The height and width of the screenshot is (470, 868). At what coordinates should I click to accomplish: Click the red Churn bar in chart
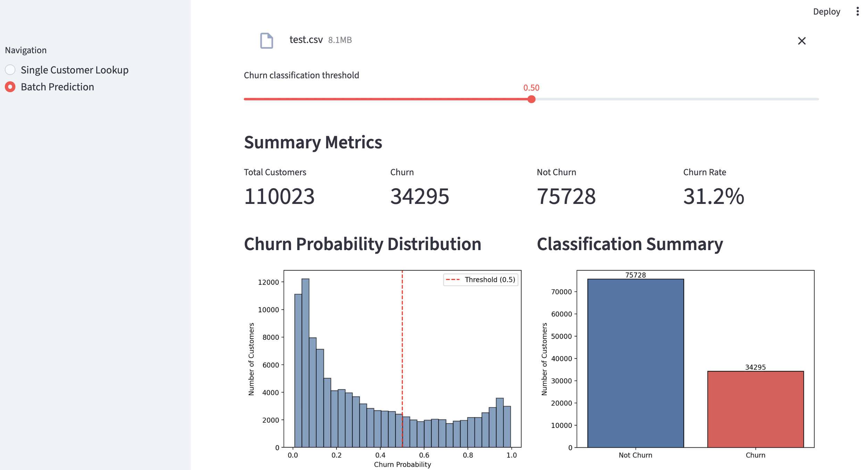tap(755, 409)
